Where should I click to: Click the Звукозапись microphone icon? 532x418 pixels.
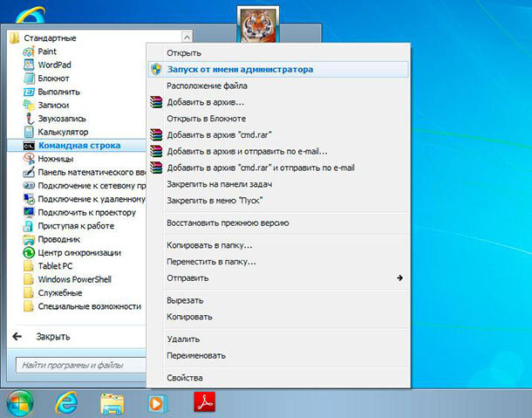click(x=29, y=119)
